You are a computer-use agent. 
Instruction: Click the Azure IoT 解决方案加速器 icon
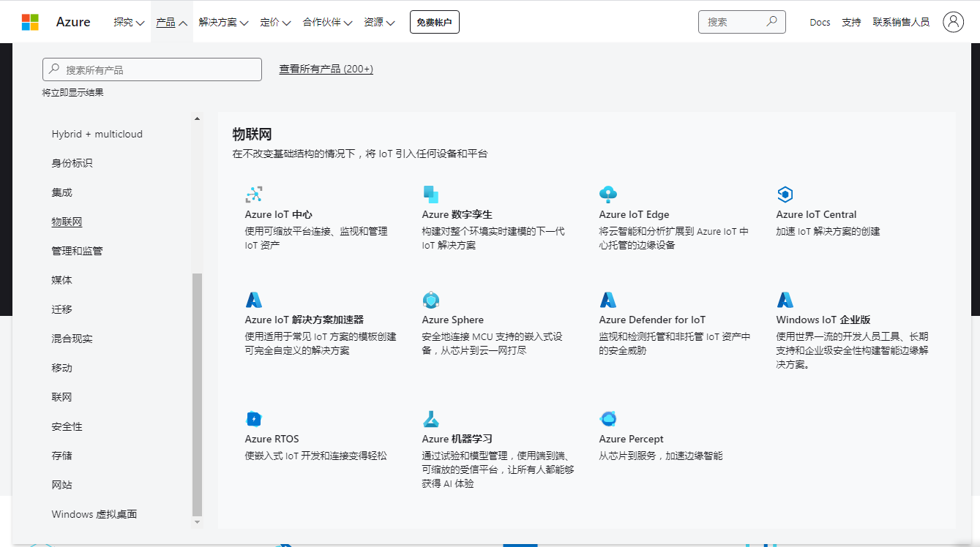pyautogui.click(x=253, y=300)
